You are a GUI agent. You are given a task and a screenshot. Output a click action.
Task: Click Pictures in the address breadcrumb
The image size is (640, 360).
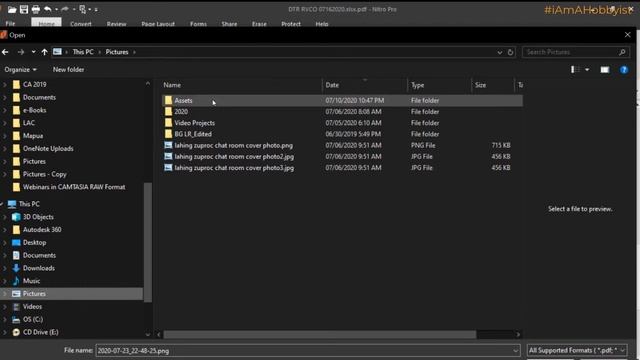[x=117, y=52]
